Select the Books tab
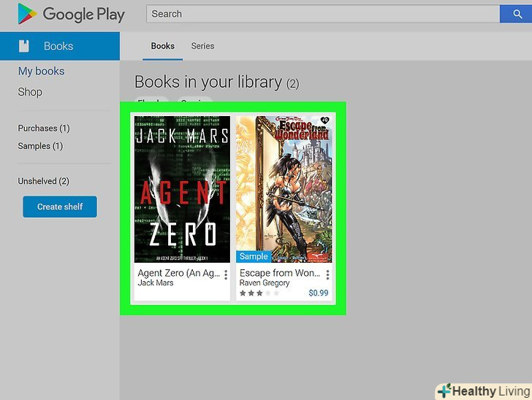Viewport: 532px width, 400px height. 162,46
